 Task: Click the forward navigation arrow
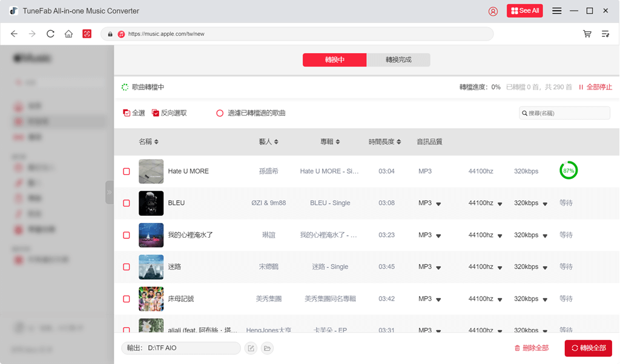32,34
